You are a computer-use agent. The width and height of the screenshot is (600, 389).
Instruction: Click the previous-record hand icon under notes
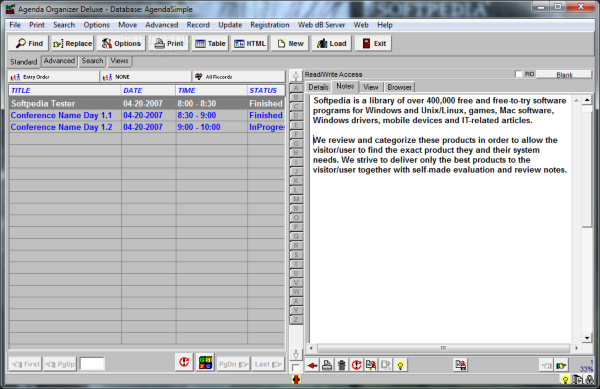click(x=546, y=365)
